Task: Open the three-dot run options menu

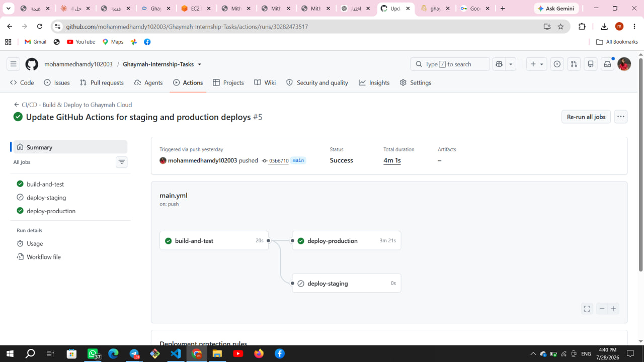Action: [x=621, y=117]
